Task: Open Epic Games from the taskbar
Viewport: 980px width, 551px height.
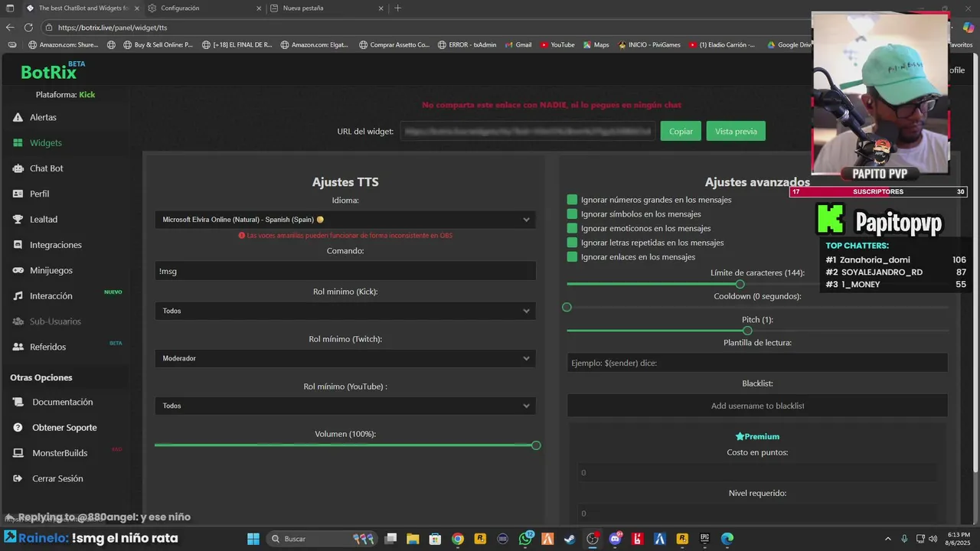Action: click(x=704, y=539)
